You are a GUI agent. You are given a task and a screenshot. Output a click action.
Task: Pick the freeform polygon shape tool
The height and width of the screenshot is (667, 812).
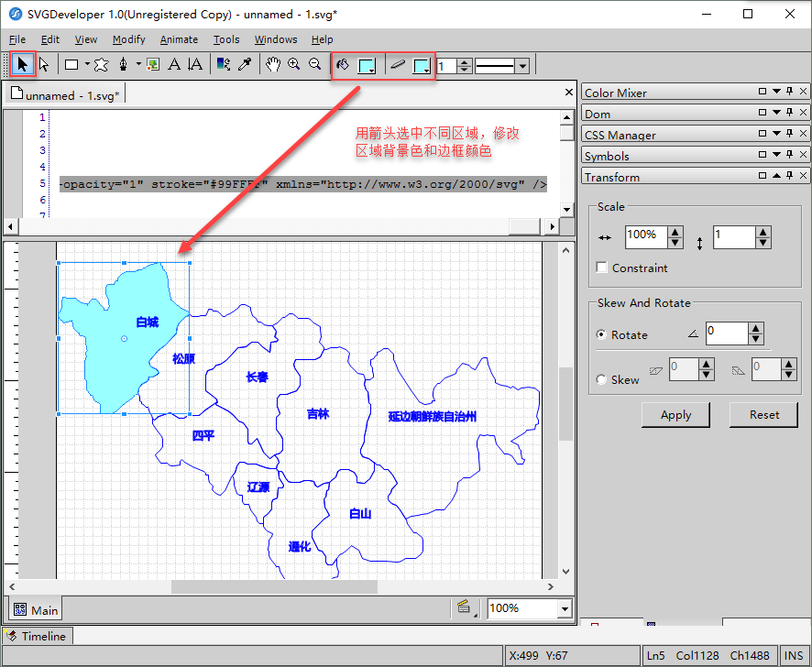(102, 65)
